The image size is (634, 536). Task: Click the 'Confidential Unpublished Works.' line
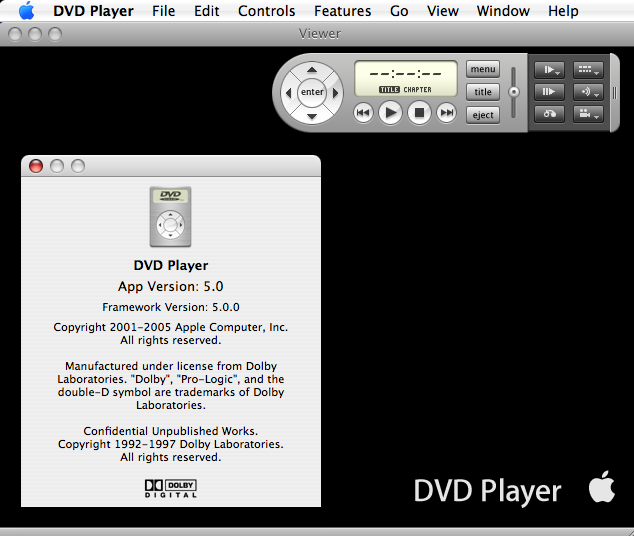point(171,431)
